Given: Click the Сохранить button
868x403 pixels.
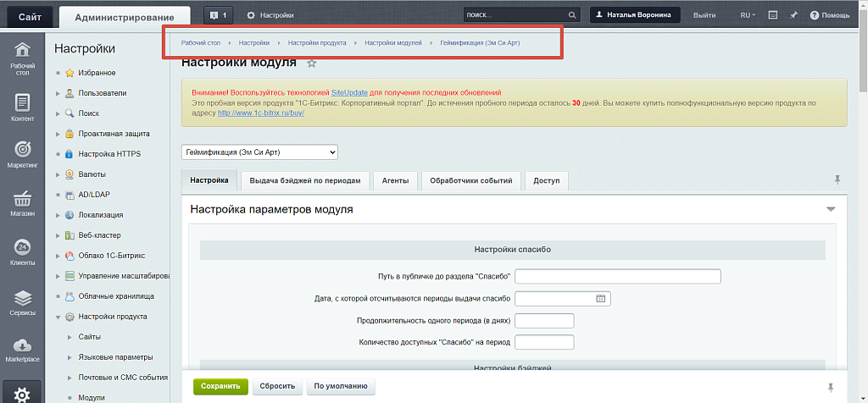Looking at the screenshot, I should pos(220,386).
